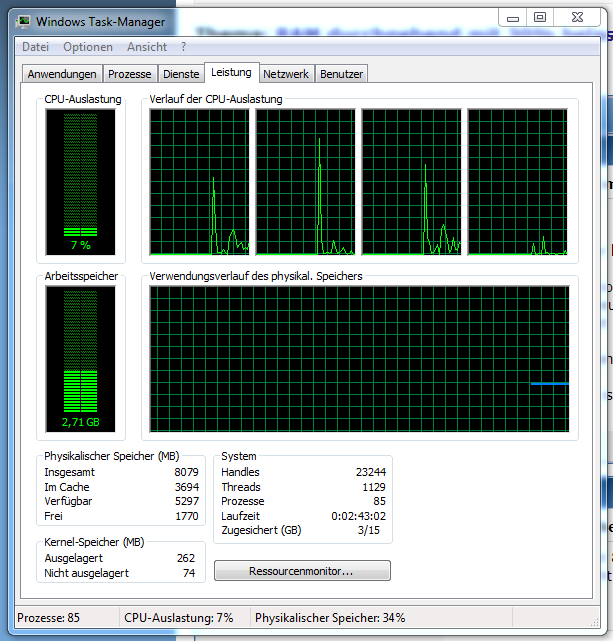Click the Ausgelagert value 262

[x=186, y=558]
